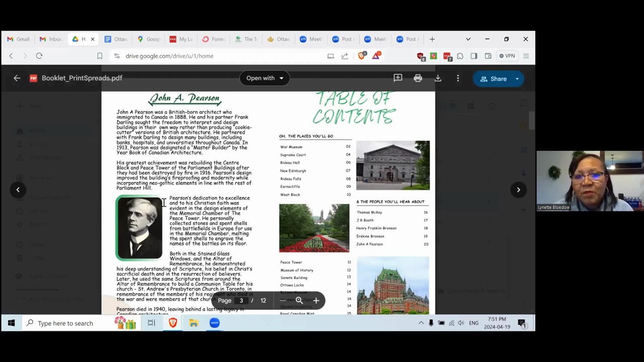Open the browser hamburger menu
Image resolution: width=644 pixels, height=362 pixels.
click(x=526, y=56)
